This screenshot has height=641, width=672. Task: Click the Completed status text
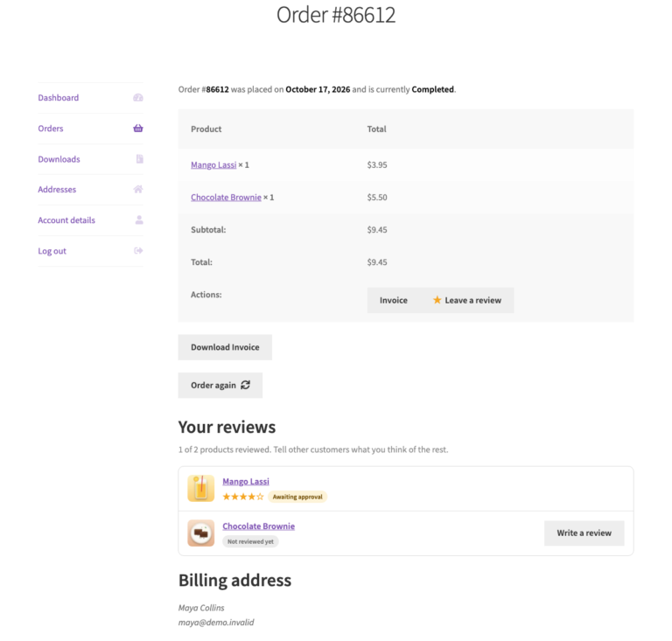pyautogui.click(x=432, y=89)
